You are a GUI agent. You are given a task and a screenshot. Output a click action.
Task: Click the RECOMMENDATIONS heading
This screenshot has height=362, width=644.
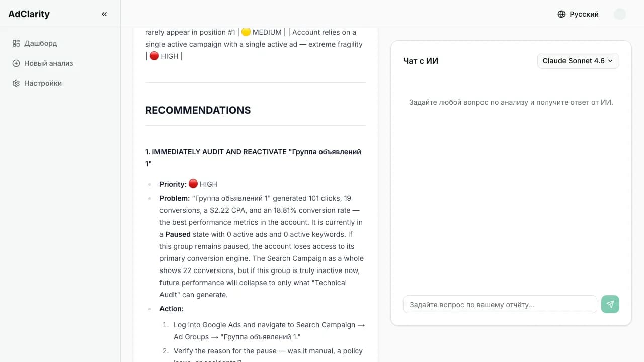click(198, 110)
